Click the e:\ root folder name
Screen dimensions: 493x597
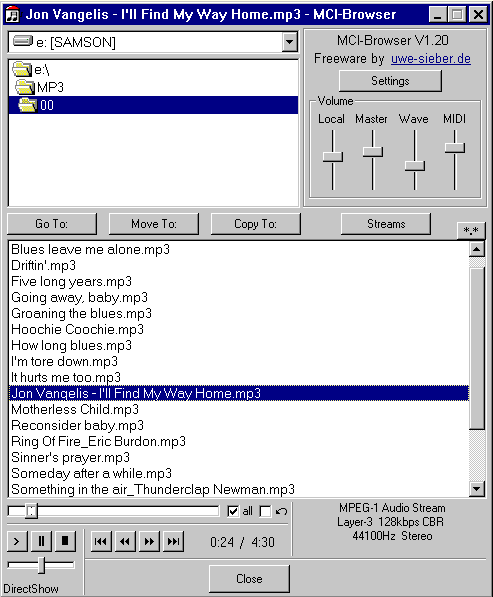(41, 69)
